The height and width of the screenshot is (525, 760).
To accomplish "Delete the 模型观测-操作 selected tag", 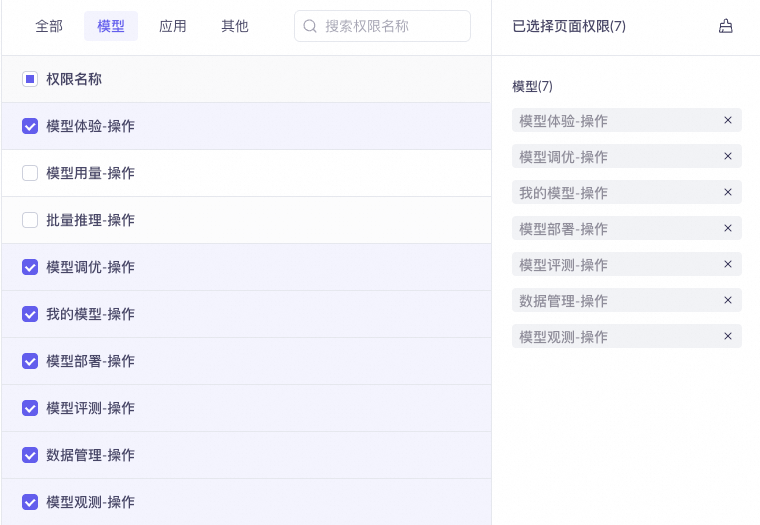I will point(728,337).
